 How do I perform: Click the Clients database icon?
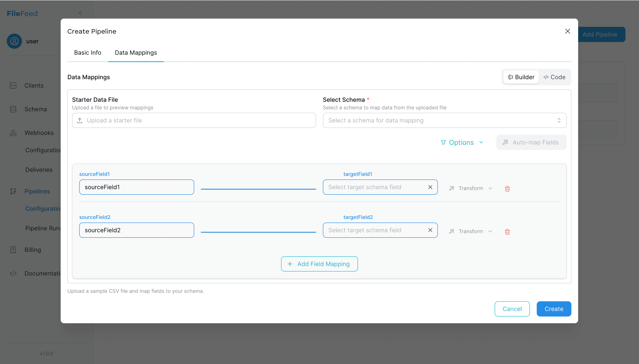pyautogui.click(x=13, y=85)
